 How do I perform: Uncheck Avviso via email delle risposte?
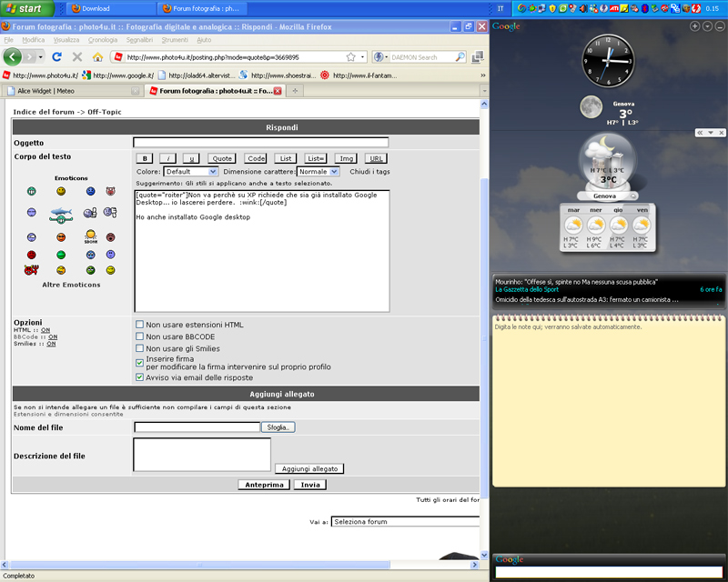pos(139,377)
